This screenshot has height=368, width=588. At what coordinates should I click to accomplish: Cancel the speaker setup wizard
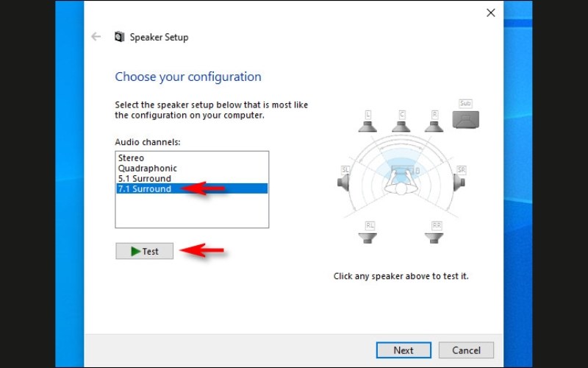point(466,350)
